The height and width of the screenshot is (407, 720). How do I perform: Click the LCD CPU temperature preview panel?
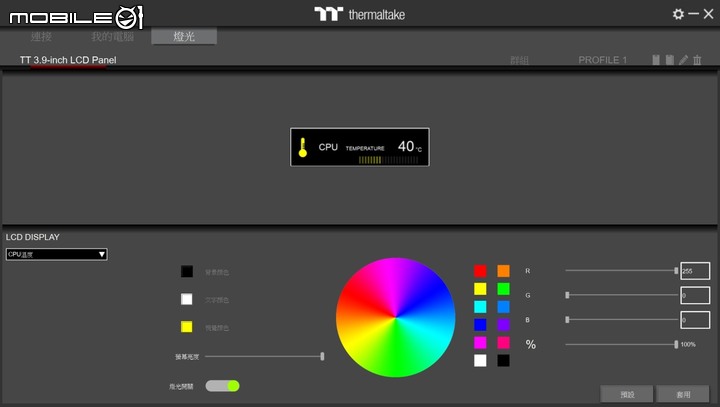click(360, 147)
